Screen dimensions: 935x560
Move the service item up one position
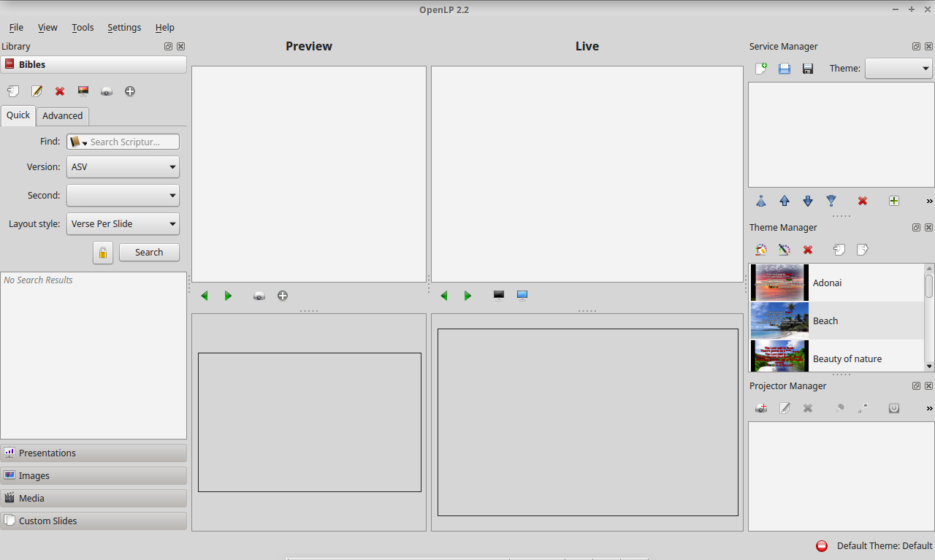(785, 201)
